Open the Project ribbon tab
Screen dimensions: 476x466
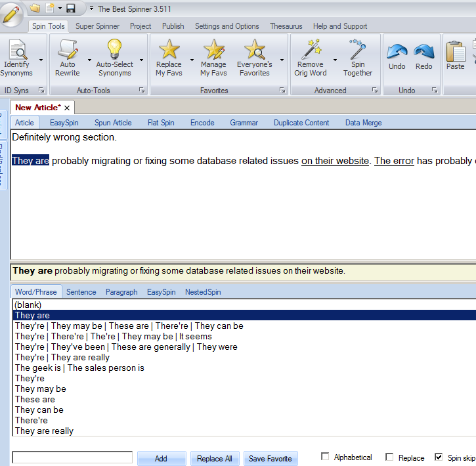(141, 26)
